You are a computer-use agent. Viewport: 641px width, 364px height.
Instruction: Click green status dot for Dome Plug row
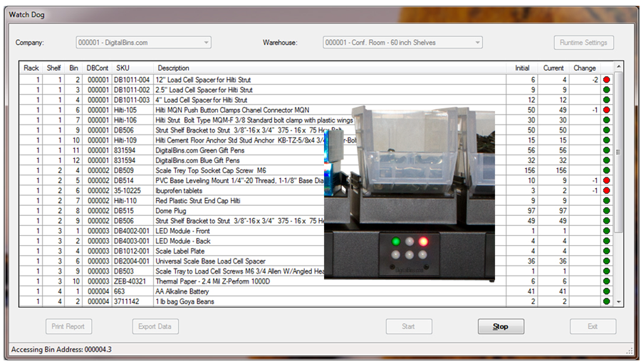tap(606, 211)
